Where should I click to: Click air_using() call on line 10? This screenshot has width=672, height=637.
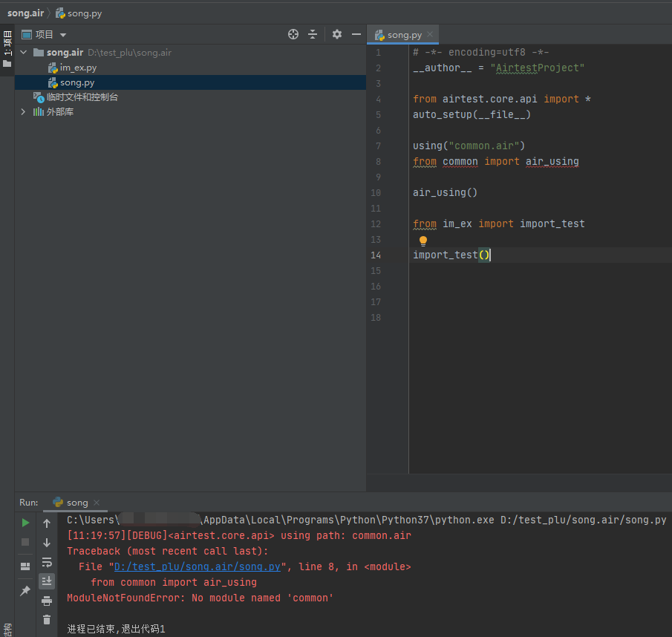tap(445, 193)
